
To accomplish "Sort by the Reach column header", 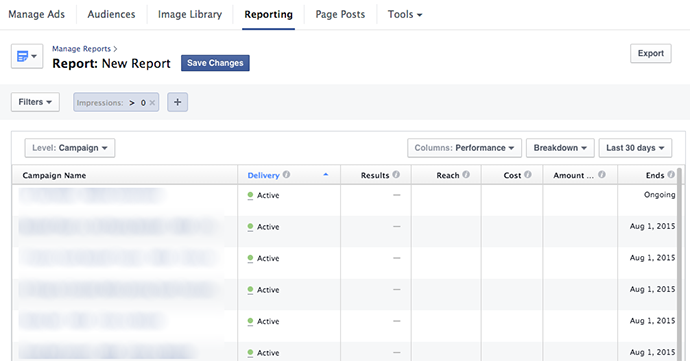I will coord(448,175).
